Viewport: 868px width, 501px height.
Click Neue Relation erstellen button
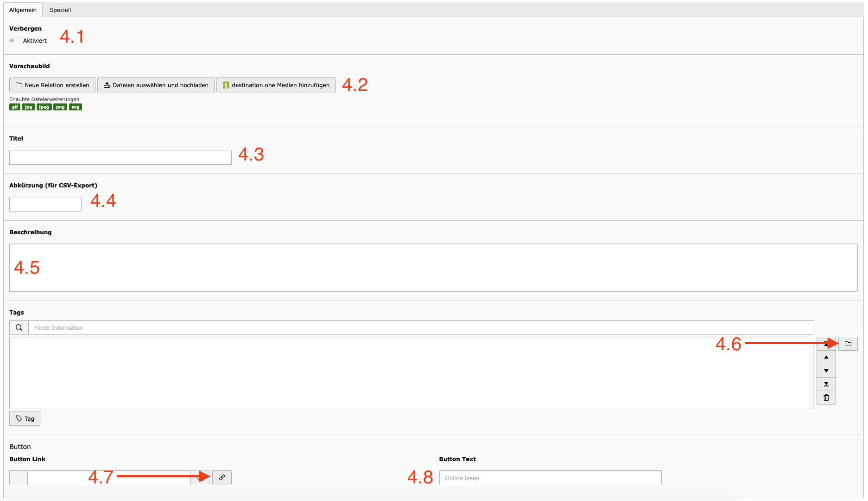[52, 85]
